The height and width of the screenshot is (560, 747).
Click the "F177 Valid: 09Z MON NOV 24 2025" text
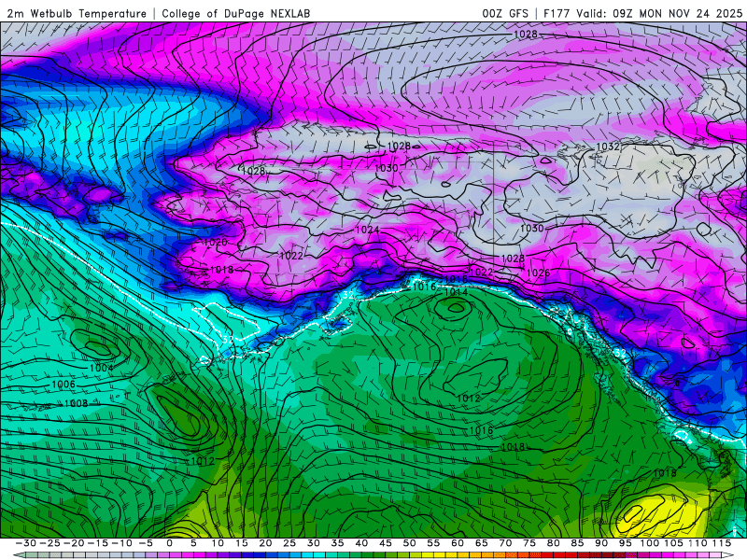[x=642, y=14]
